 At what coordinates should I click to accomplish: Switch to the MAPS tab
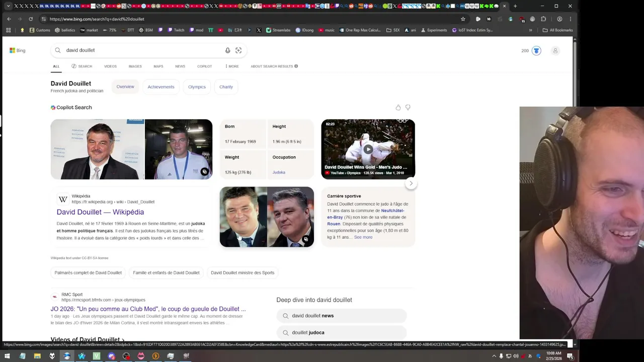pyautogui.click(x=158, y=66)
